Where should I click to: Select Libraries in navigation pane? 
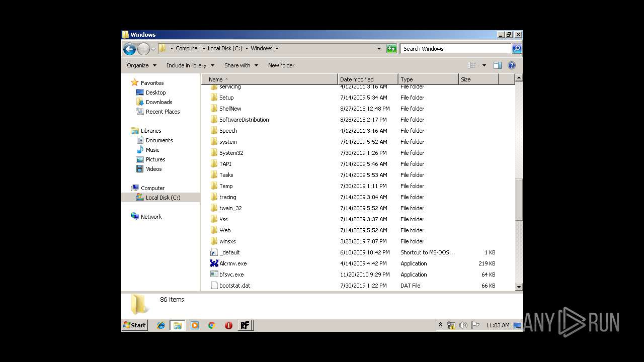[151, 131]
